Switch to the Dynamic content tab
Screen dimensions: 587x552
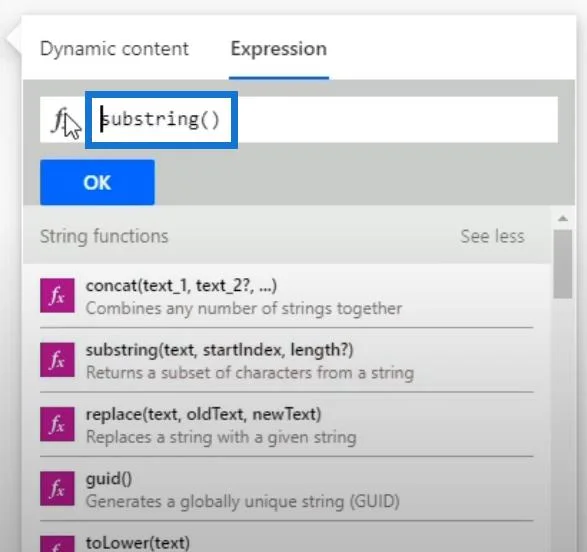point(114,49)
